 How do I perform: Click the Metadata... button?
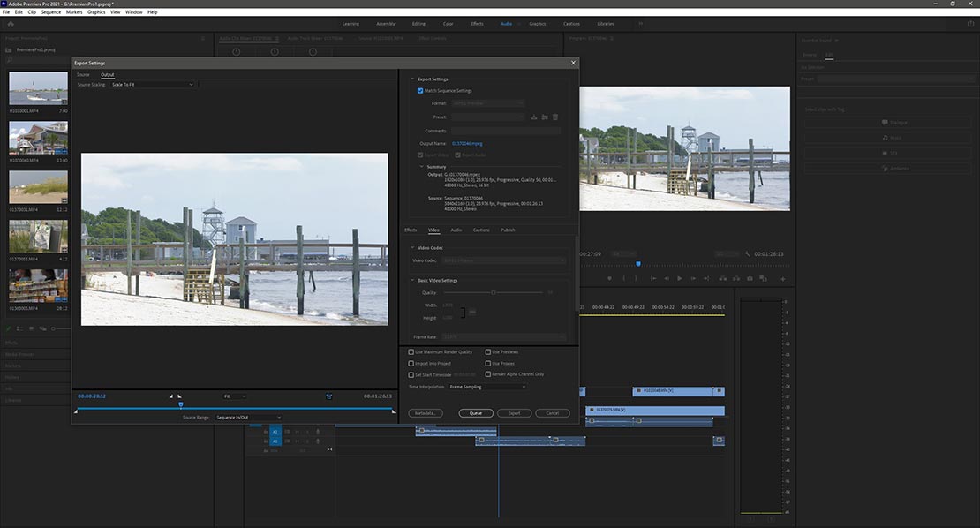426,413
